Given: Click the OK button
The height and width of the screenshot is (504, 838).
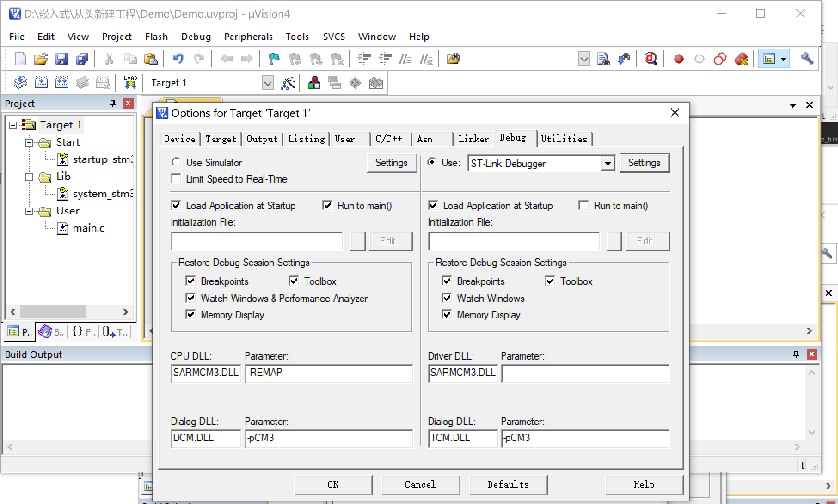Looking at the screenshot, I should click(333, 484).
